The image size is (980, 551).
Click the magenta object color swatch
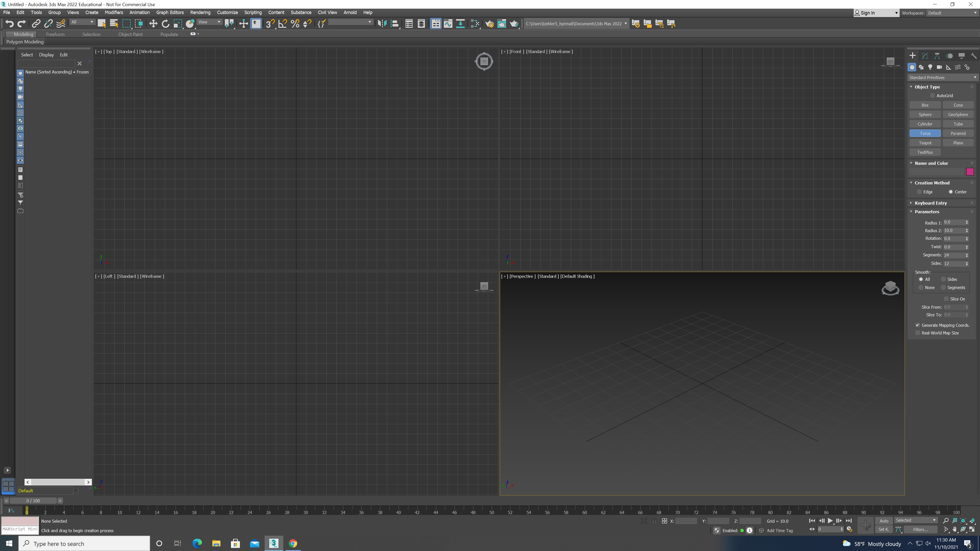pyautogui.click(x=970, y=172)
